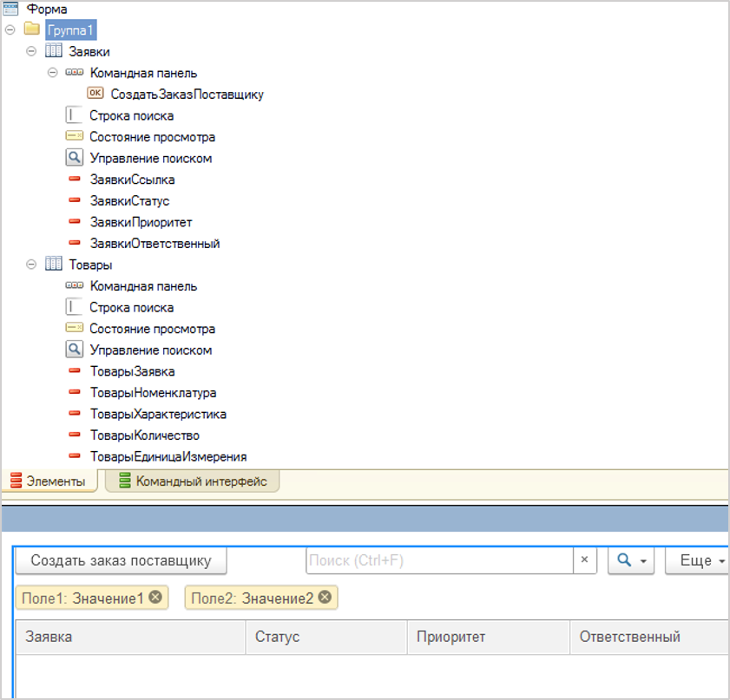Select the ТоварыНоменклатура tree item
Screen dimensions: 730x700
pyautogui.click(x=153, y=393)
